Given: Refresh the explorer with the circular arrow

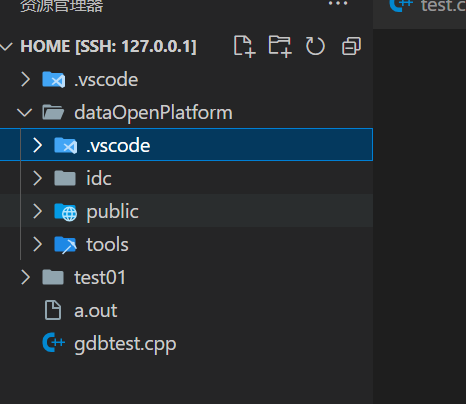Looking at the screenshot, I should 315,46.
